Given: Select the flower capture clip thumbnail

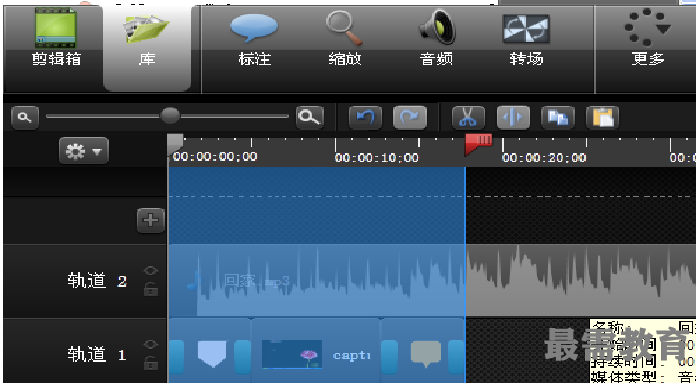Looking at the screenshot, I should pos(292,354).
